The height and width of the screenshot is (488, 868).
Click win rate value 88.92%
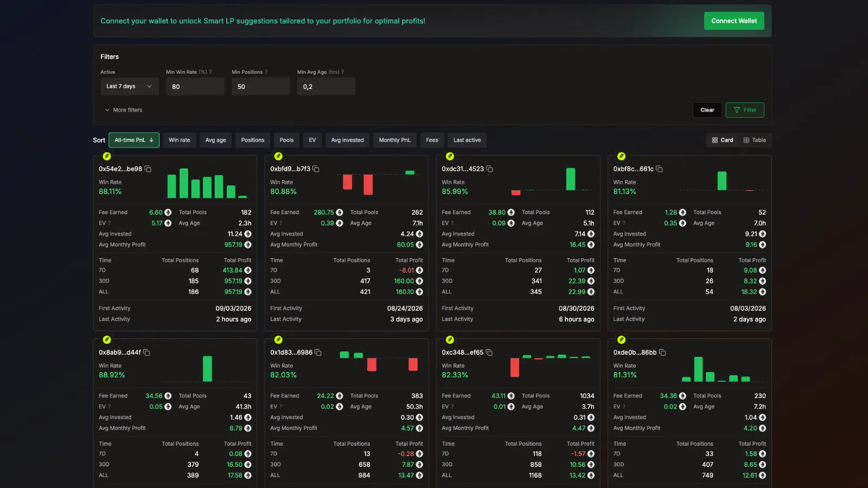pos(112,375)
